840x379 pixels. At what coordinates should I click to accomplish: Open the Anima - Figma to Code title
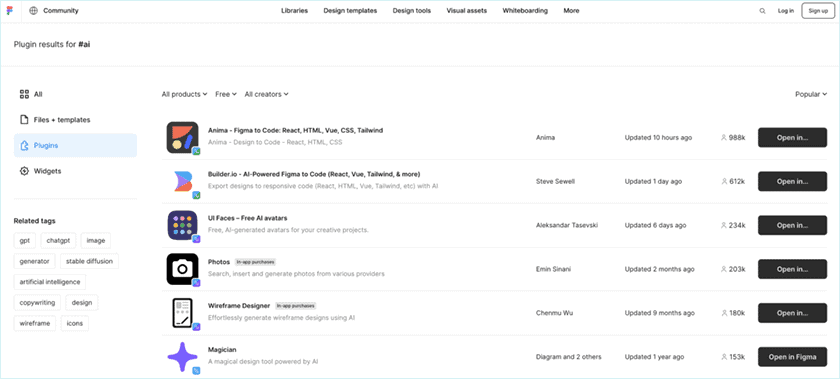click(x=295, y=130)
